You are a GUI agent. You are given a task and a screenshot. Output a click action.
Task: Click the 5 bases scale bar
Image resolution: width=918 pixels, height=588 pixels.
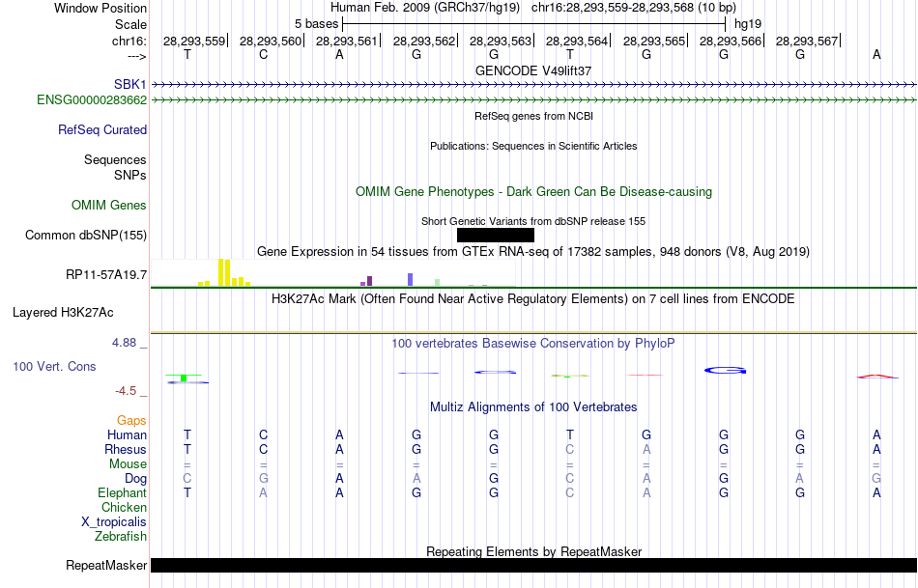click(534, 24)
